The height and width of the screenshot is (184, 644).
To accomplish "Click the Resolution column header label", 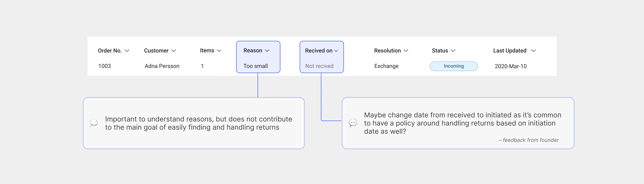I will 387,51.
